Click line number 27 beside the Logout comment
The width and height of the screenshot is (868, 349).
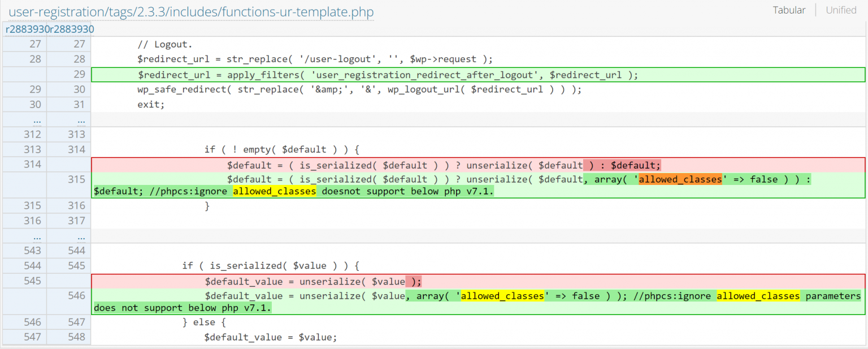[34, 44]
